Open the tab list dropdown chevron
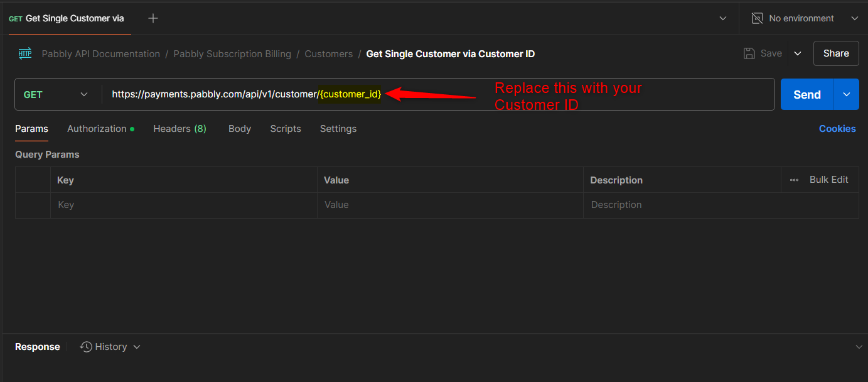Viewport: 868px width, 382px height. click(722, 18)
